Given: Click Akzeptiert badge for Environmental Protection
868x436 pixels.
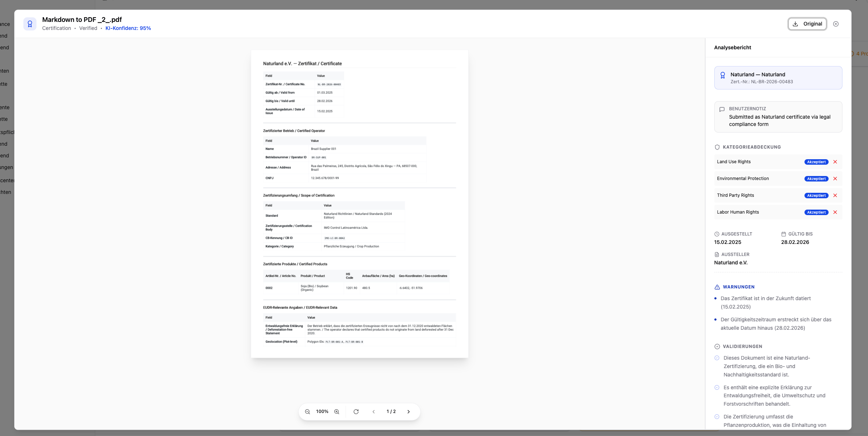Looking at the screenshot, I should tap(816, 179).
